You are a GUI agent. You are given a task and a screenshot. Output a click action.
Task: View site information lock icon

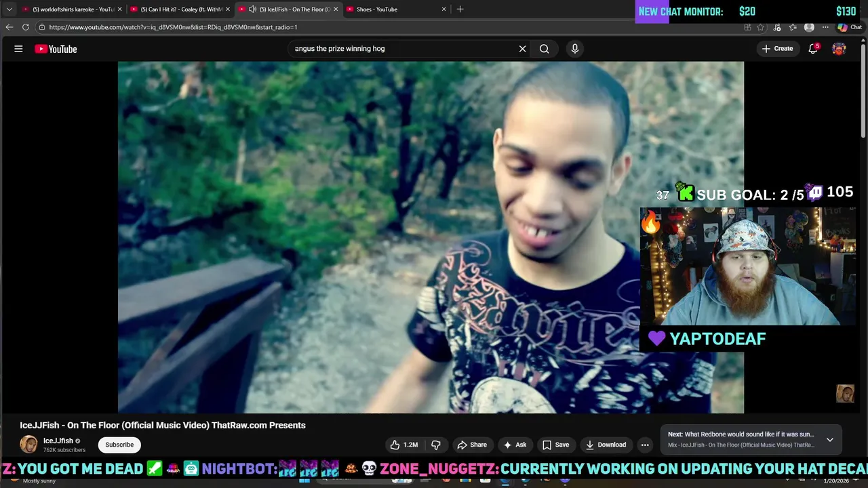42,27
